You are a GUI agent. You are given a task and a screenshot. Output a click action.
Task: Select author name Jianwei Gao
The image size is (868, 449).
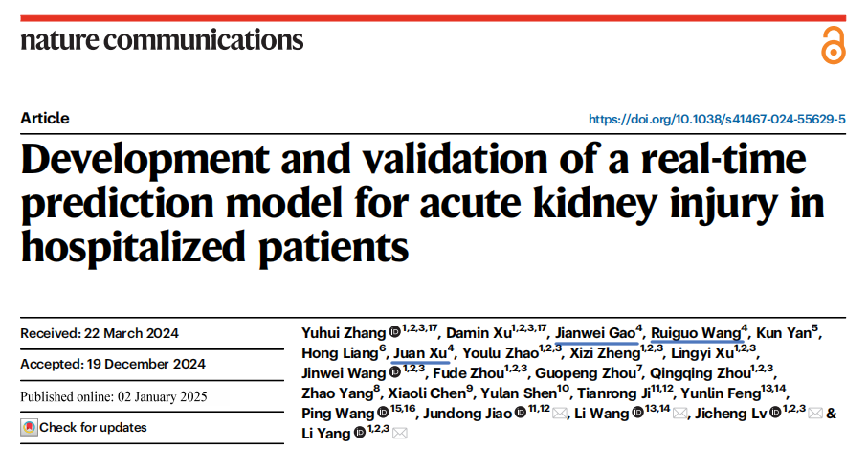tap(595, 333)
